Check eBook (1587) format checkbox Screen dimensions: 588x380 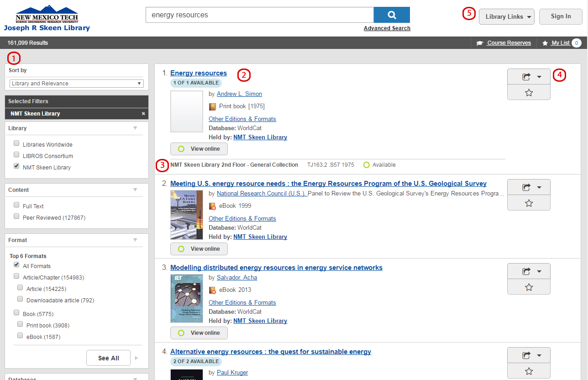coord(20,336)
